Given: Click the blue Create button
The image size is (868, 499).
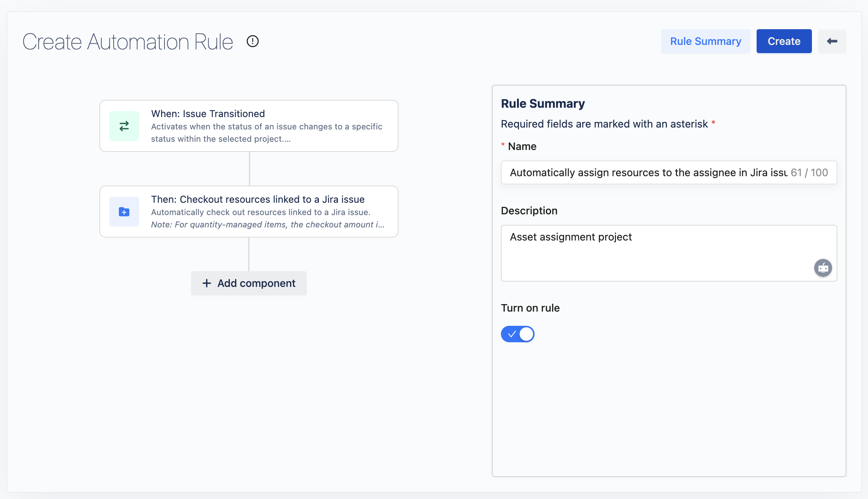Looking at the screenshot, I should click(784, 41).
